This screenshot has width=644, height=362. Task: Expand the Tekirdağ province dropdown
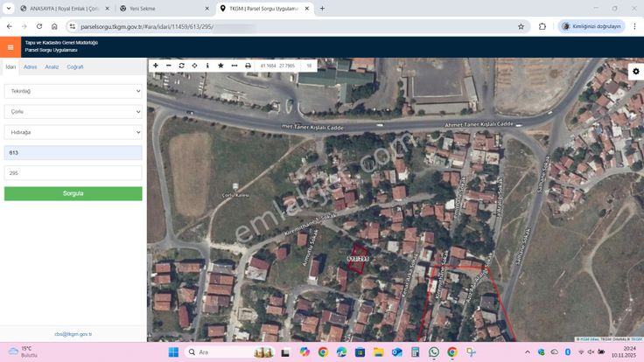[73, 90]
